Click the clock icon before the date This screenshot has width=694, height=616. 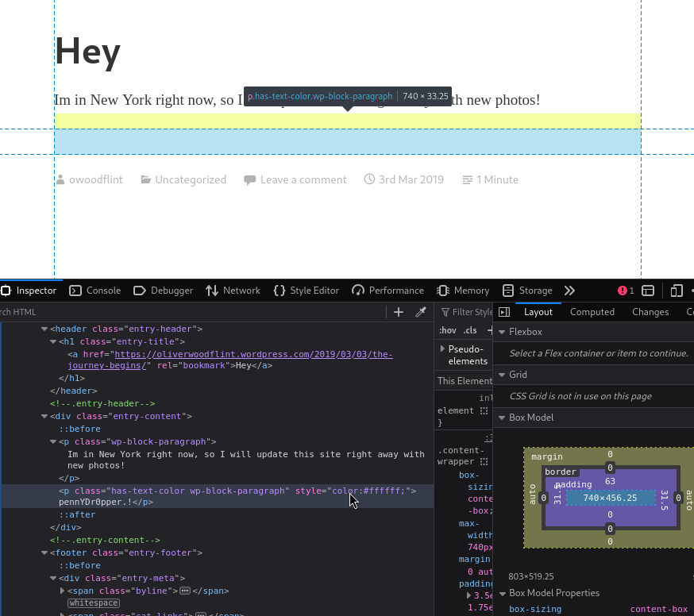click(x=369, y=179)
